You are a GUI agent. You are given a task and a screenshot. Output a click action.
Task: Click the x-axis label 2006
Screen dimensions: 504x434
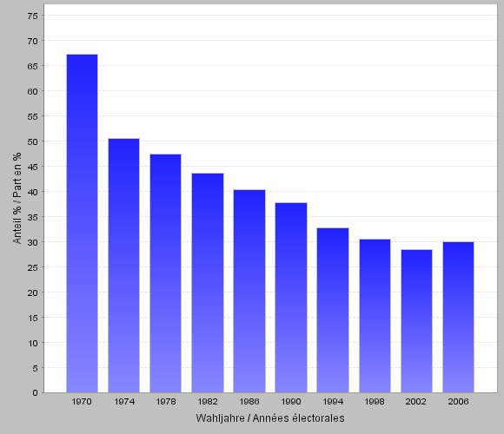pyautogui.click(x=458, y=402)
